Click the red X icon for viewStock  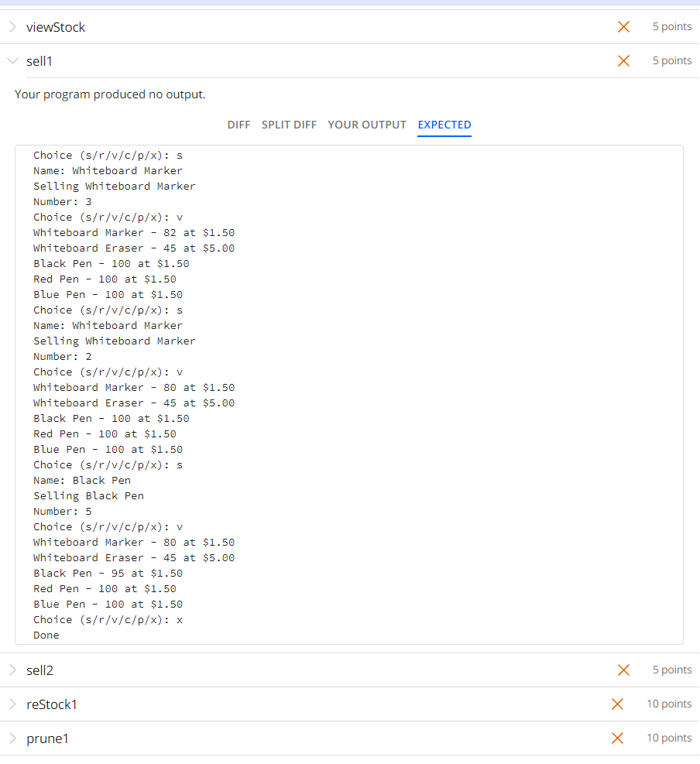623,26
